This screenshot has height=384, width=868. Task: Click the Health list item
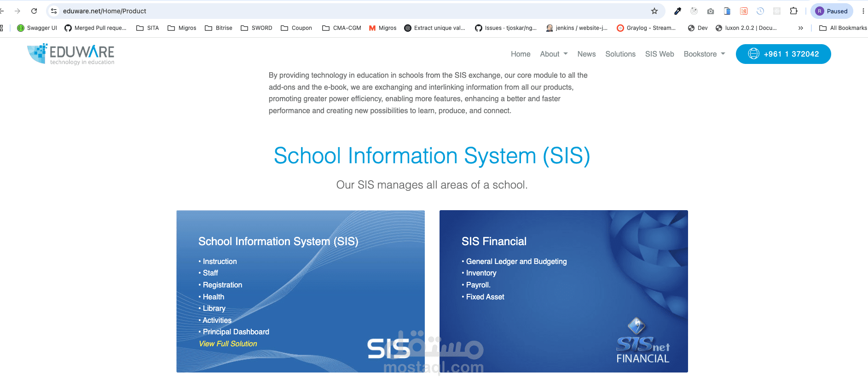pyautogui.click(x=211, y=297)
